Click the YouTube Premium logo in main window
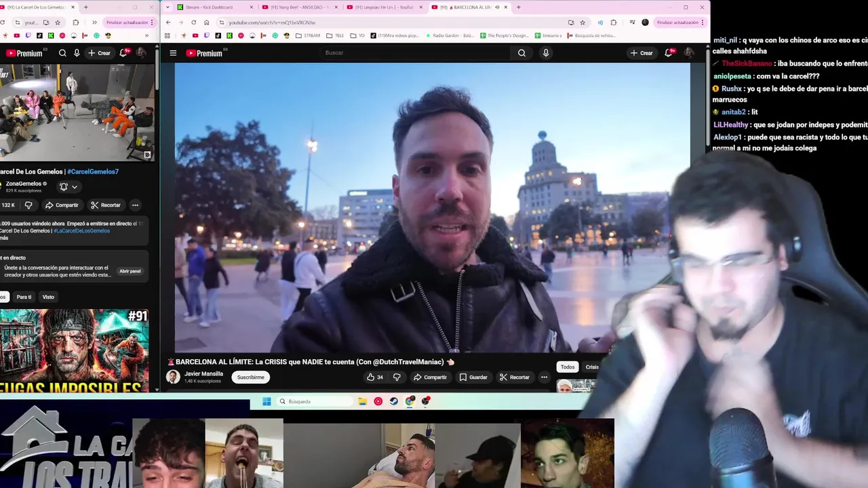Screen dimensions: 868x488 [x=204, y=53]
